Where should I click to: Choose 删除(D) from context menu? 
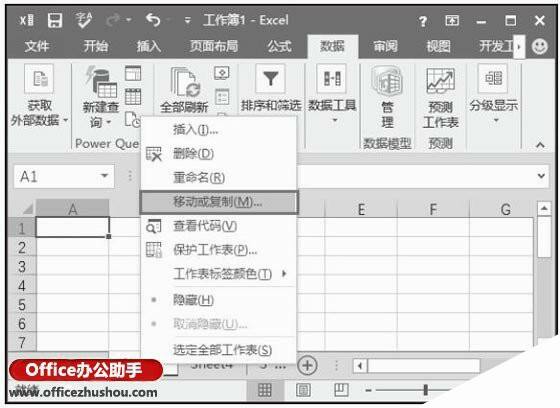click(x=219, y=154)
